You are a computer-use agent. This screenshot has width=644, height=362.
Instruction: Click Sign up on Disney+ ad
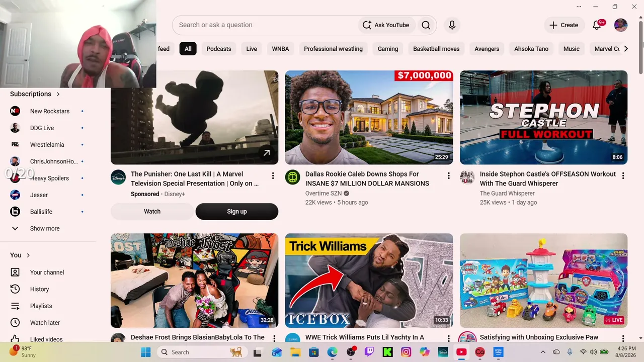click(237, 212)
